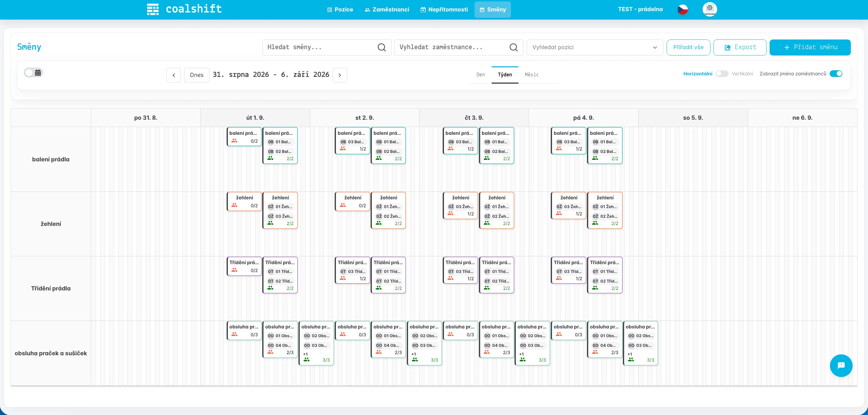Screen dimensions: 868x415
Task: Toggle the calendar view switch
Action: (34, 72)
